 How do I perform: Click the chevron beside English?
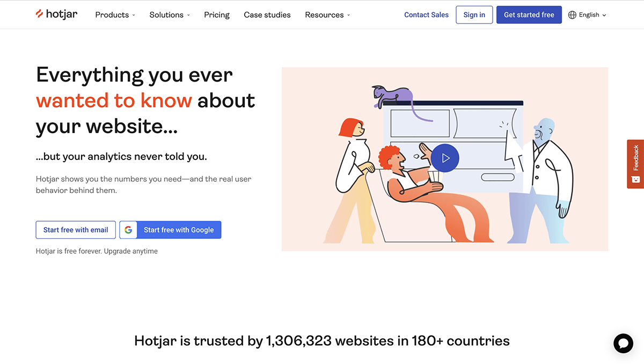point(604,16)
